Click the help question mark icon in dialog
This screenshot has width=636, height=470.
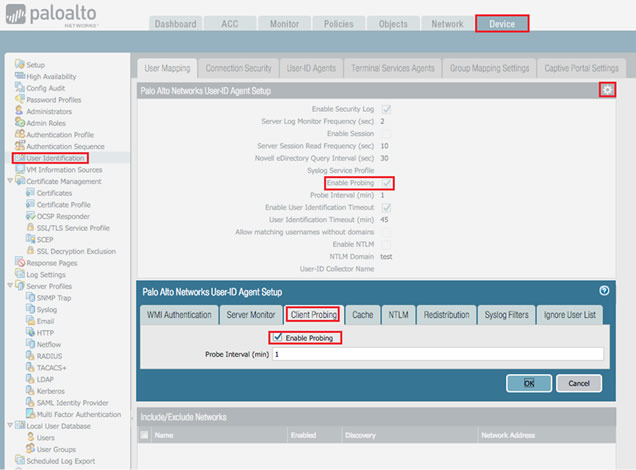pyautogui.click(x=604, y=290)
